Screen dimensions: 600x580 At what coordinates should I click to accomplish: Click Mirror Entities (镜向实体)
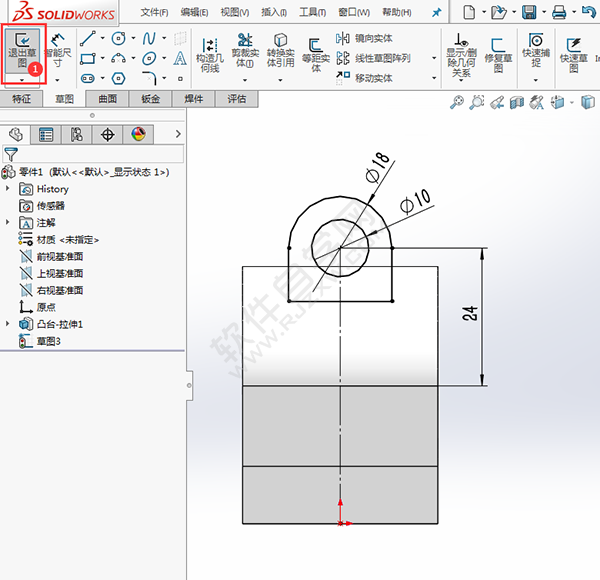coord(364,38)
